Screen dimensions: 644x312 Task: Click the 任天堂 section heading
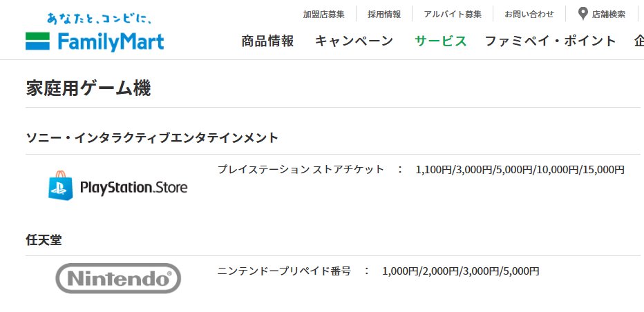(x=44, y=240)
